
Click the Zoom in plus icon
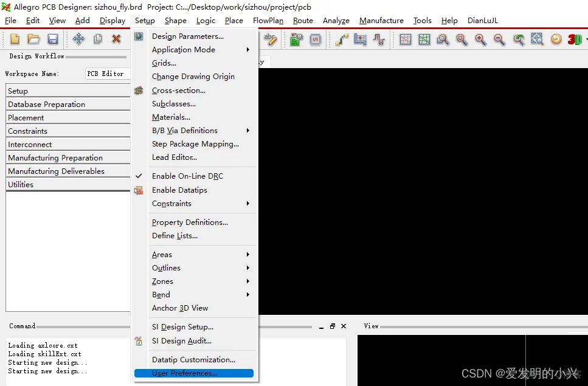click(x=480, y=40)
